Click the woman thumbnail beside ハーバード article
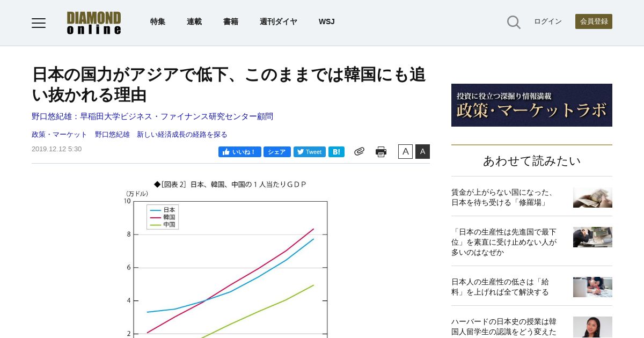 [x=592, y=327]
